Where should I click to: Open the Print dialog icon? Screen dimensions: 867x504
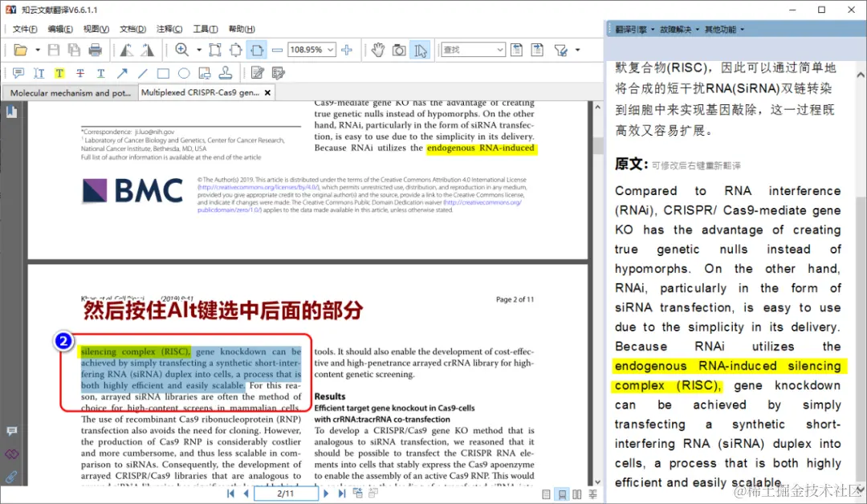point(96,50)
